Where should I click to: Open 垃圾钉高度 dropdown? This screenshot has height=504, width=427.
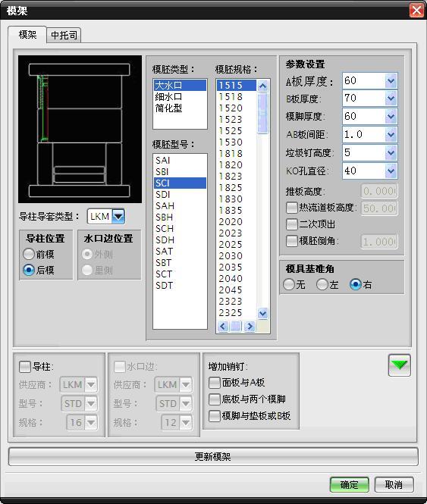point(391,152)
